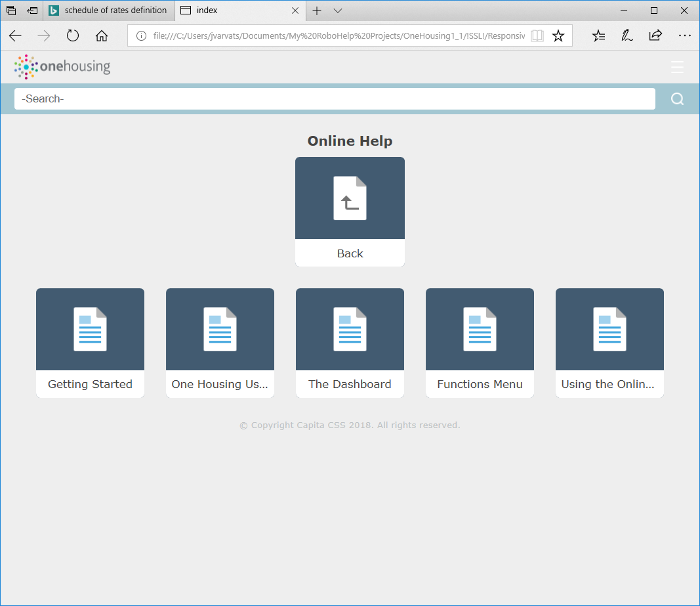700x606 pixels.
Task: Go back to the previous browser page
Action: (x=15, y=35)
